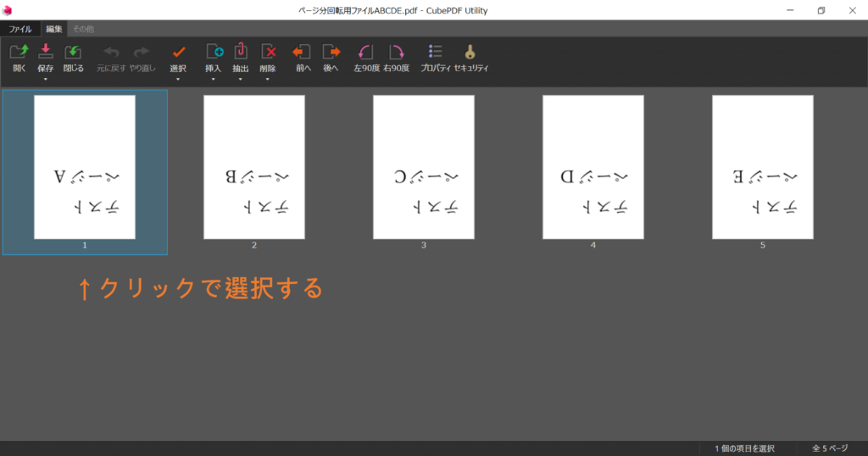868x456 pixels.
Task: Click the 削除 (Delete) page icon
Action: [x=268, y=52]
